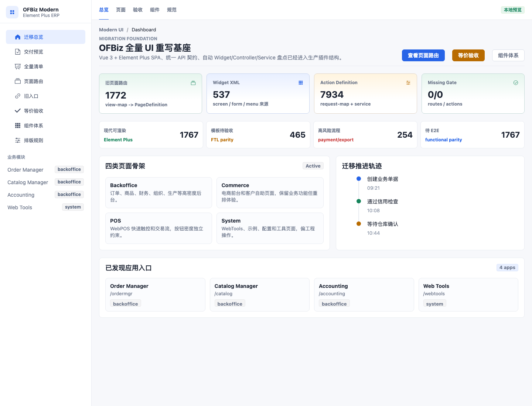Open 组件体系 in the sidebar
Image resolution: width=532 pixels, height=406 pixels.
click(x=45, y=125)
